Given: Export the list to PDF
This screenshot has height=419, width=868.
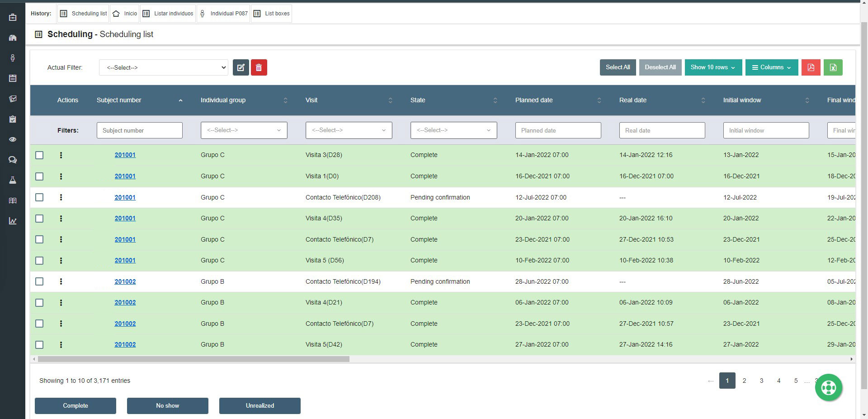Looking at the screenshot, I should 811,67.
